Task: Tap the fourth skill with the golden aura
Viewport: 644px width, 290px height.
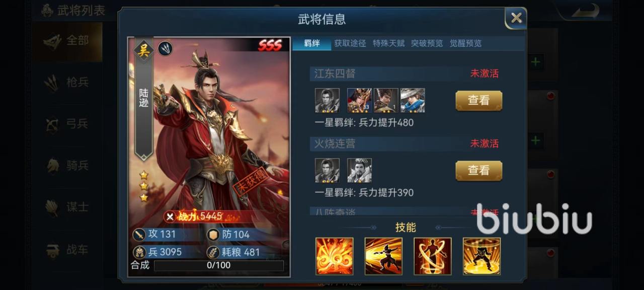Action: pos(482,256)
